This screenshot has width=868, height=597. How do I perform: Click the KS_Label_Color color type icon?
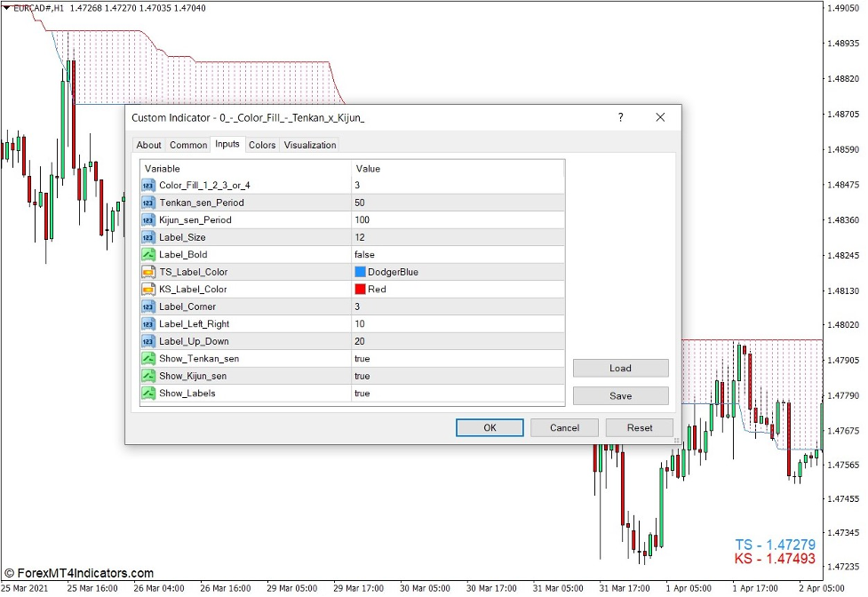[x=148, y=289]
